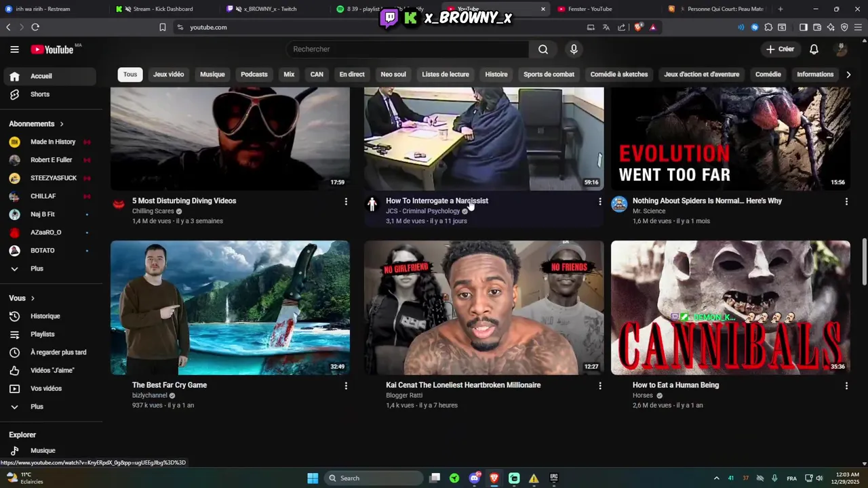The width and height of the screenshot is (868, 488).
Task: Click JCS - Criminal Psychology channel name
Action: tap(423, 211)
